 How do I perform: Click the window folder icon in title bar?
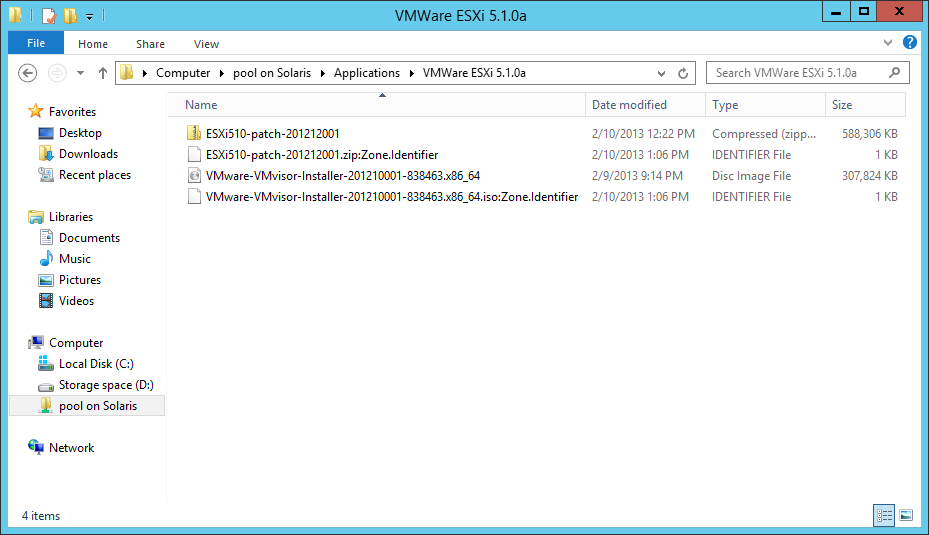[x=16, y=15]
